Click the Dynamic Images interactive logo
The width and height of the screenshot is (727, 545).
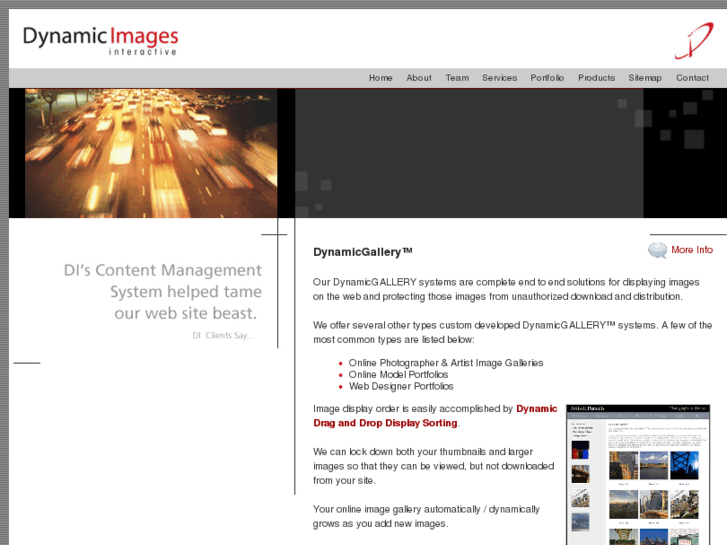pos(101,41)
